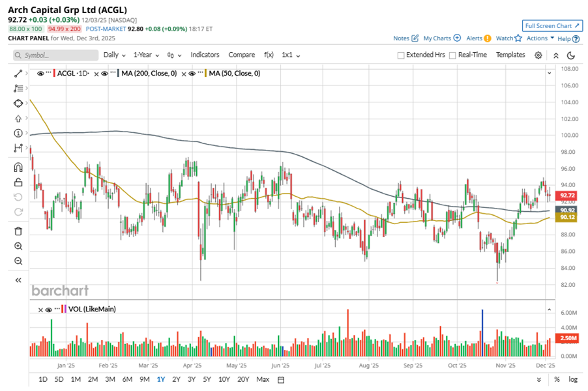Open the Templates menu
The height and width of the screenshot is (391, 588).
510,55
